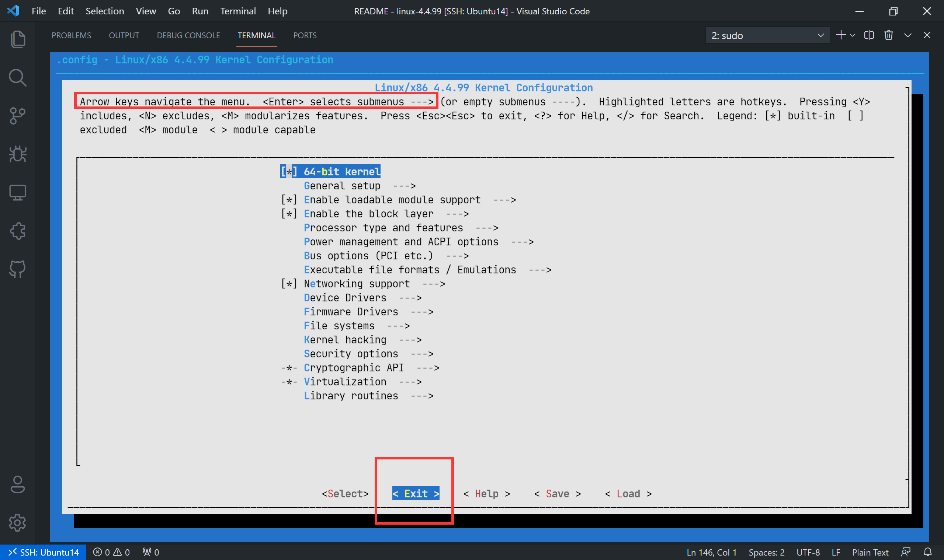Expand the Library routines submenu
The image size is (944, 560).
(x=368, y=395)
